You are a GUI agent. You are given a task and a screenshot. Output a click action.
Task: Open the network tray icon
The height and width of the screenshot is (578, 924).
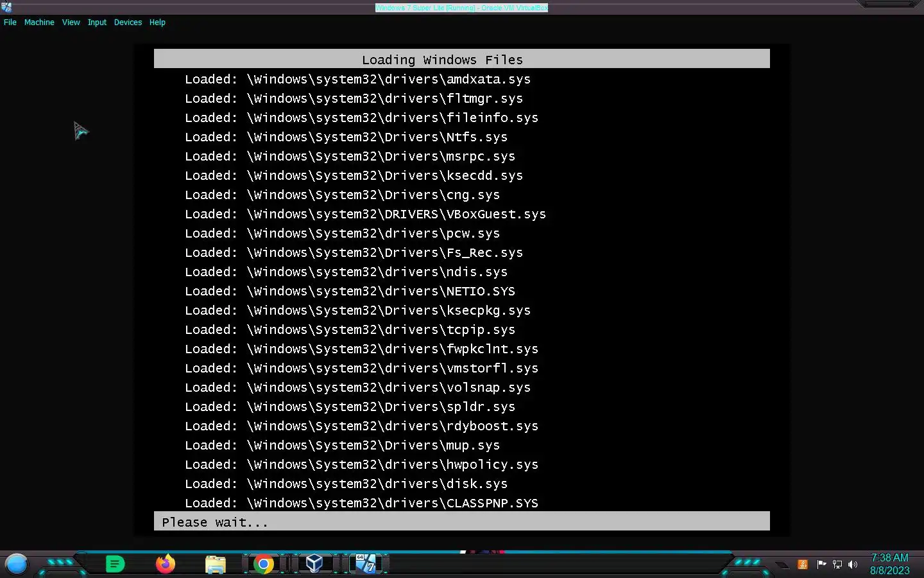(x=837, y=565)
